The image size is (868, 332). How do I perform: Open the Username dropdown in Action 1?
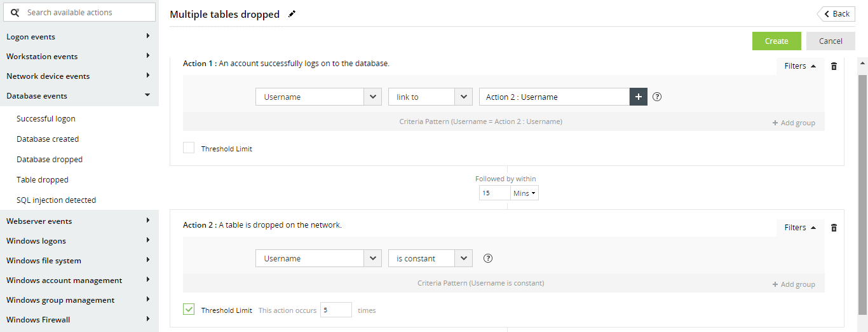pos(318,97)
